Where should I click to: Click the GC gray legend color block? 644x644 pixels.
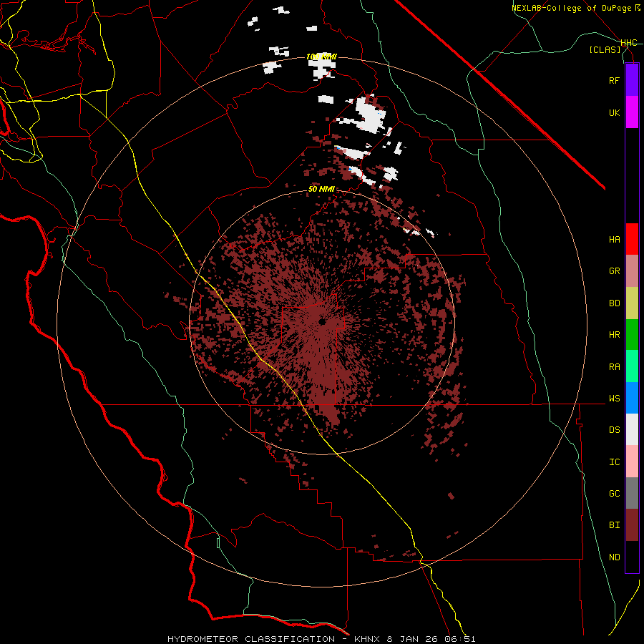pos(632,493)
